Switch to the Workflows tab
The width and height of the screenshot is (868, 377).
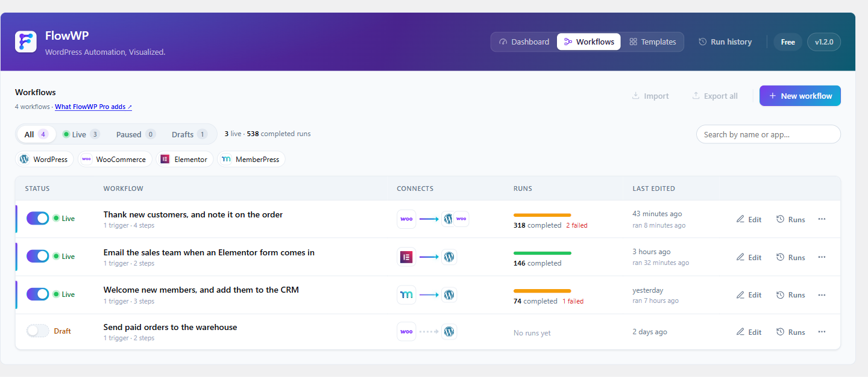click(x=589, y=42)
